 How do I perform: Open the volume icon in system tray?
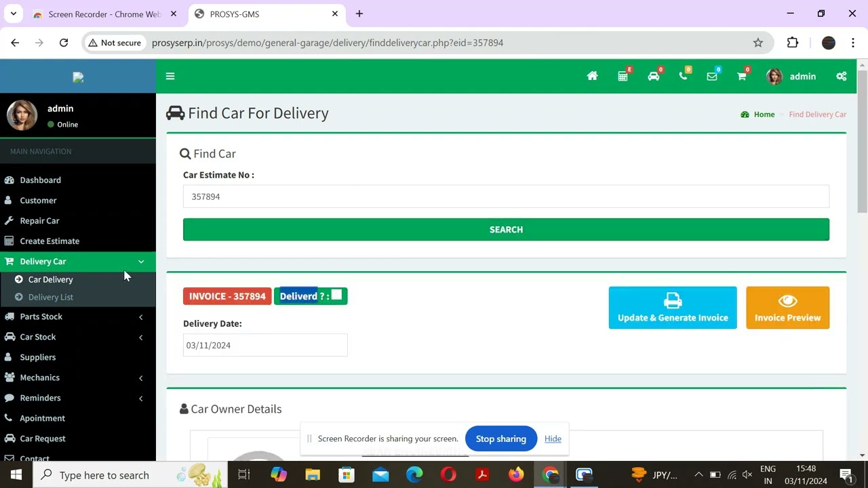coord(747,474)
